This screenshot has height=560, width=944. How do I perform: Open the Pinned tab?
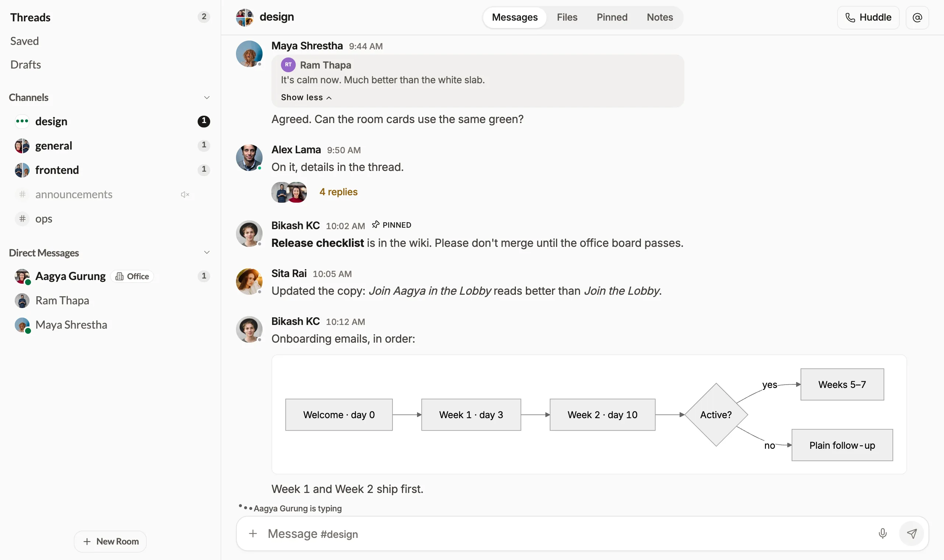point(611,17)
